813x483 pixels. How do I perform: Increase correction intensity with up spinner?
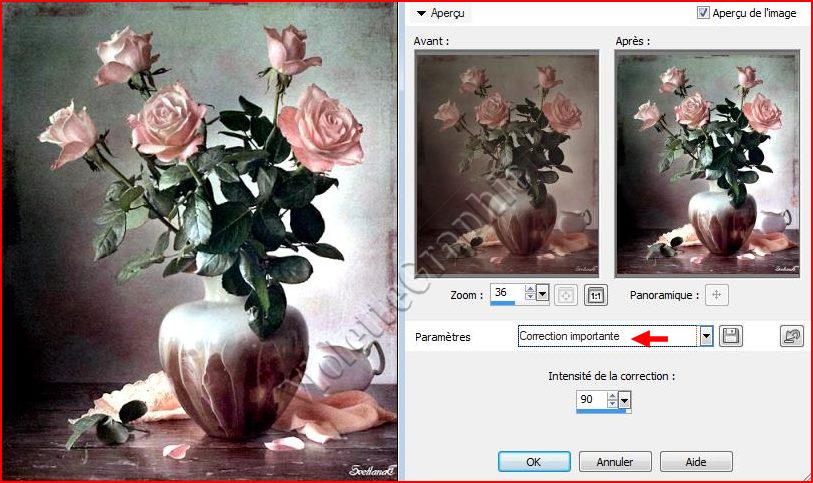pyautogui.click(x=612, y=396)
